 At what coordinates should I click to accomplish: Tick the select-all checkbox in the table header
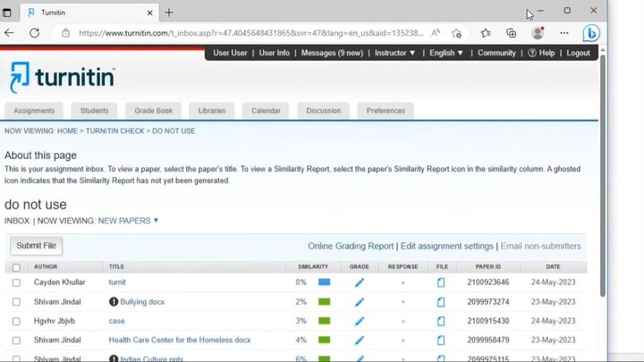click(16, 267)
